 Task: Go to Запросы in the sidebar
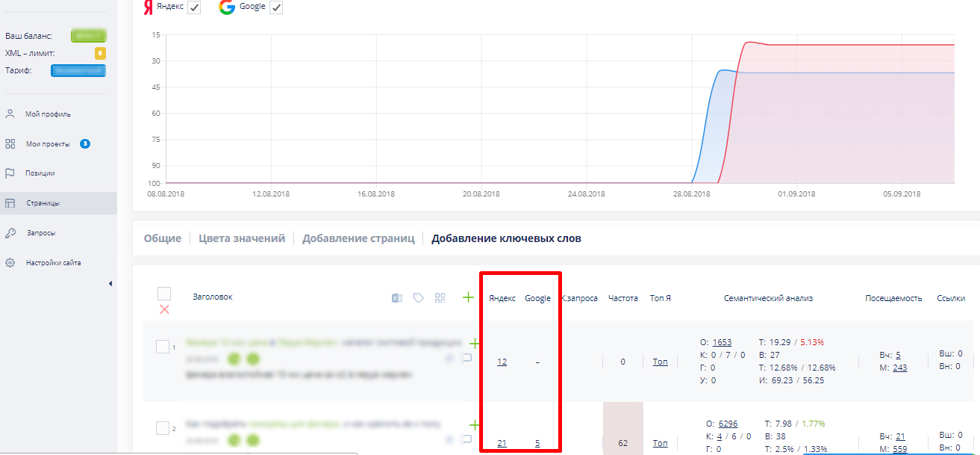[40, 233]
